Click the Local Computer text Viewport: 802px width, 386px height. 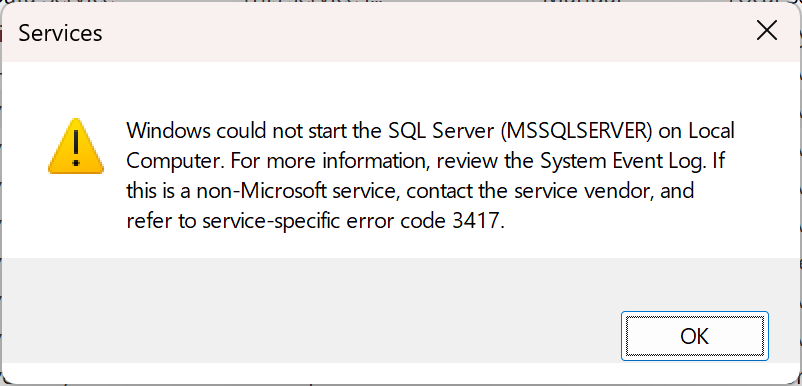point(431,147)
